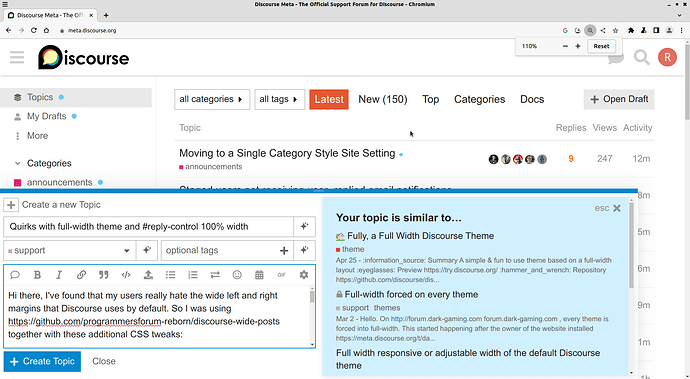
Task: Open Moving to a Single Category topic
Action: [287, 153]
